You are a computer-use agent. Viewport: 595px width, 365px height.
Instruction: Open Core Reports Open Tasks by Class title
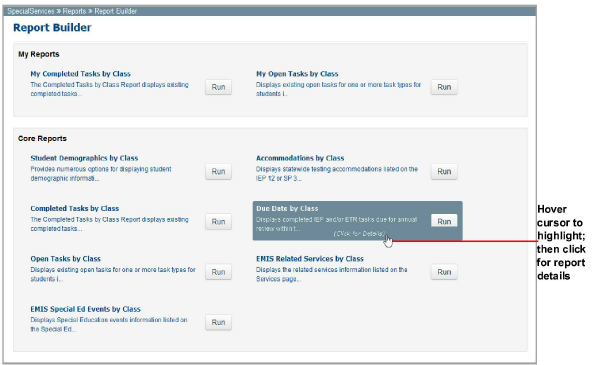(66, 259)
